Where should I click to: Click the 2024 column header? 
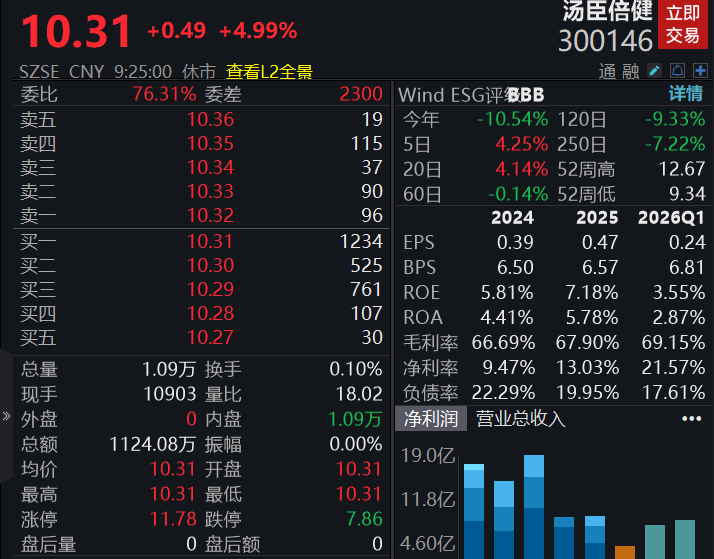click(x=512, y=218)
